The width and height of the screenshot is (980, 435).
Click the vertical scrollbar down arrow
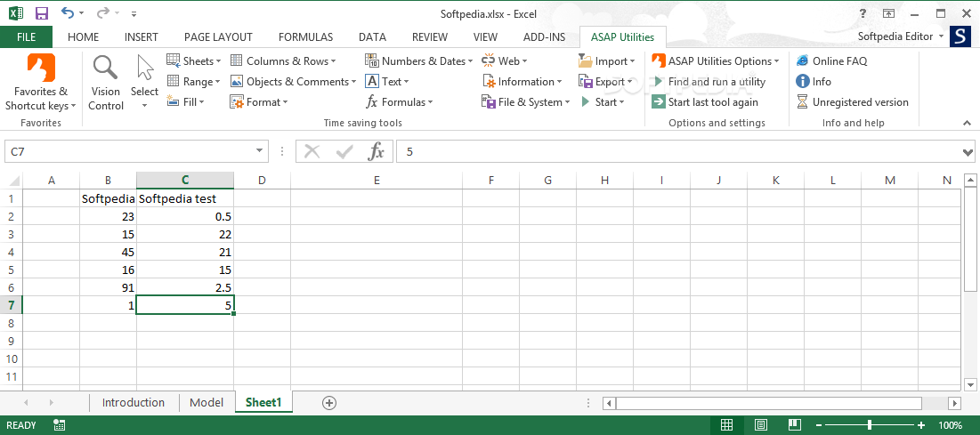(x=969, y=383)
